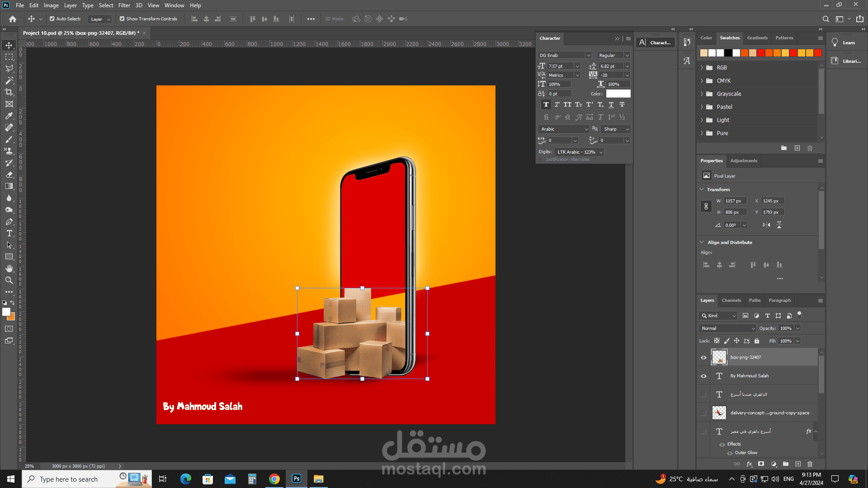
Task: Click the Faux Bold T icon
Action: (x=546, y=105)
